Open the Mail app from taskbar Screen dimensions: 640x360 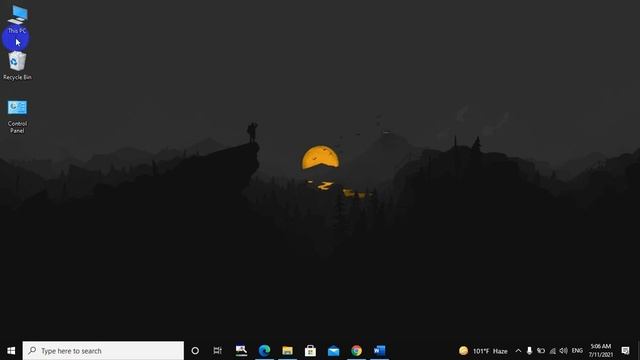(x=333, y=351)
